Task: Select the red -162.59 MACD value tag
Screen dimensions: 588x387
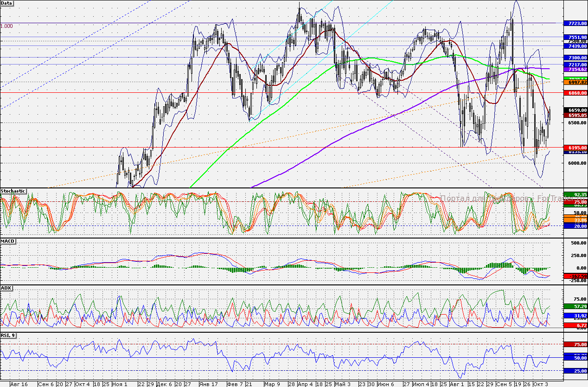Action: [575, 276]
